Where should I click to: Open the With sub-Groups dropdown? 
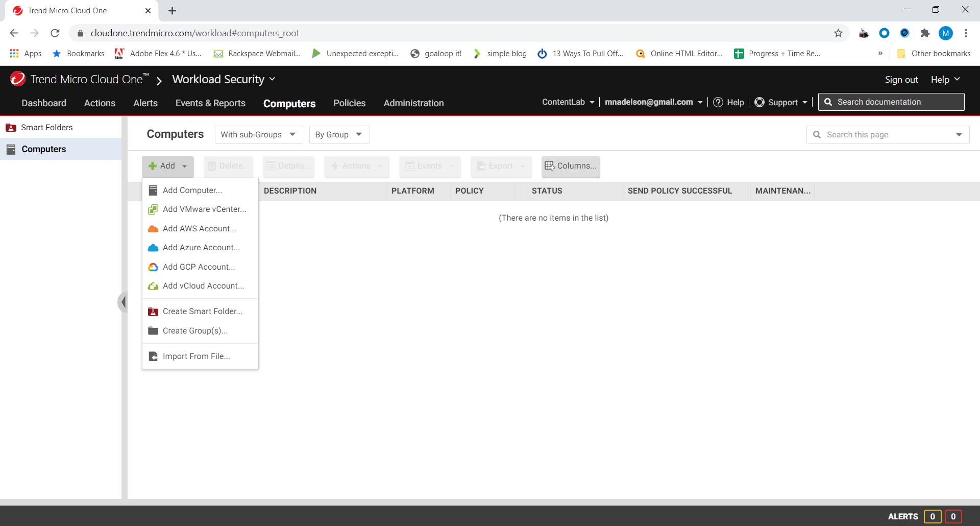tap(259, 134)
